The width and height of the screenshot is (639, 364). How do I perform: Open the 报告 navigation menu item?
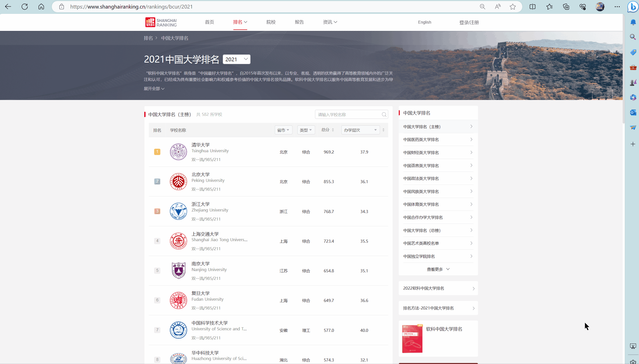click(299, 22)
